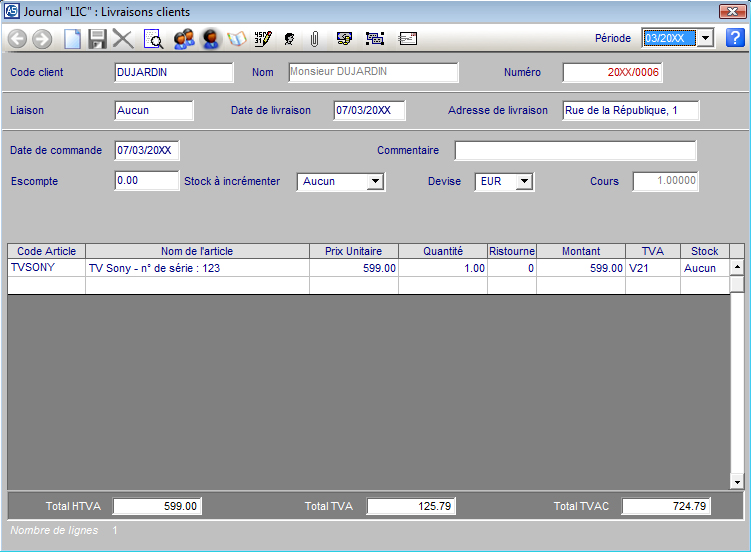Click the forward arrow navigation icon
This screenshot has height=552, width=751.
(x=42, y=39)
